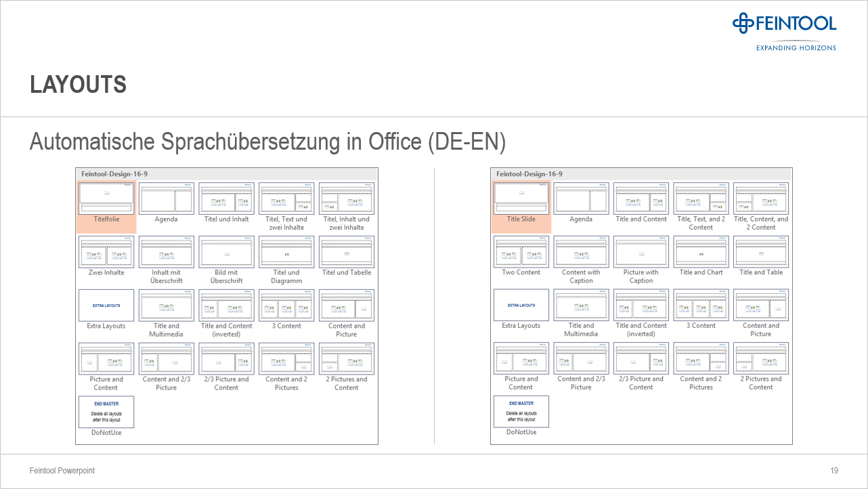Pick the Content with Caption layout
Screen dimensions: 868x489
(x=581, y=252)
